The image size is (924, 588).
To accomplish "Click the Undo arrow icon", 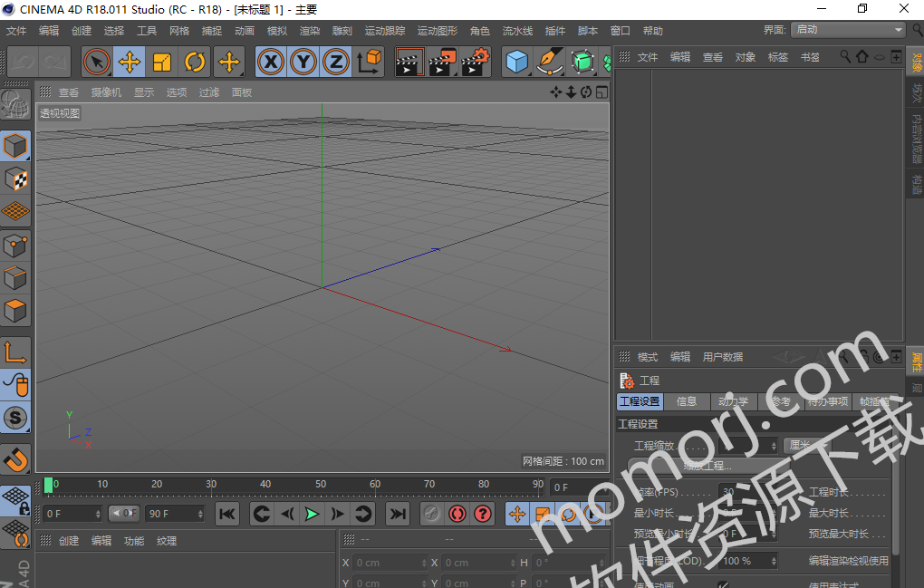I will point(23,62).
